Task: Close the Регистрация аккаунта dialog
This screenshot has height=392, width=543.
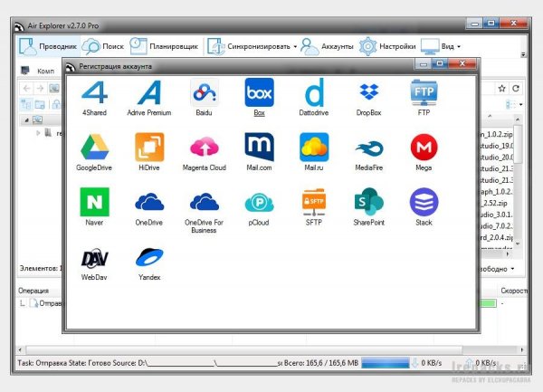Action: (462, 63)
